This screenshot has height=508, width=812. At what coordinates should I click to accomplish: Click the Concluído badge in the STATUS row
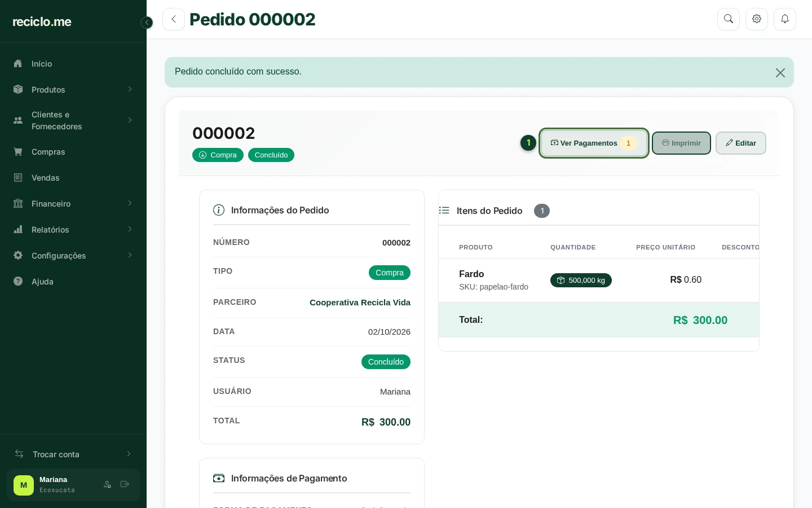tap(386, 362)
